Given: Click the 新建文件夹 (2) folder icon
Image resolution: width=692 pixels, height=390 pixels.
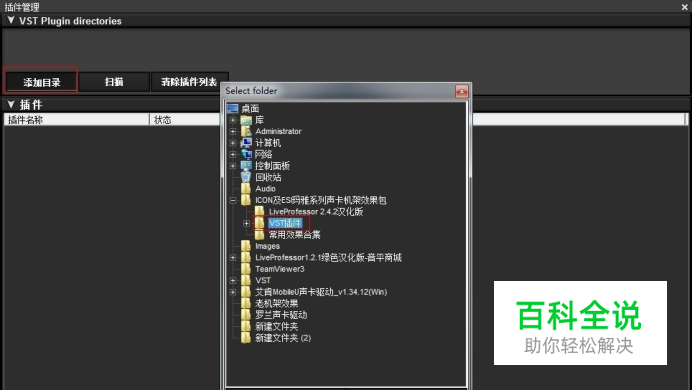Looking at the screenshot, I should [x=246, y=338].
